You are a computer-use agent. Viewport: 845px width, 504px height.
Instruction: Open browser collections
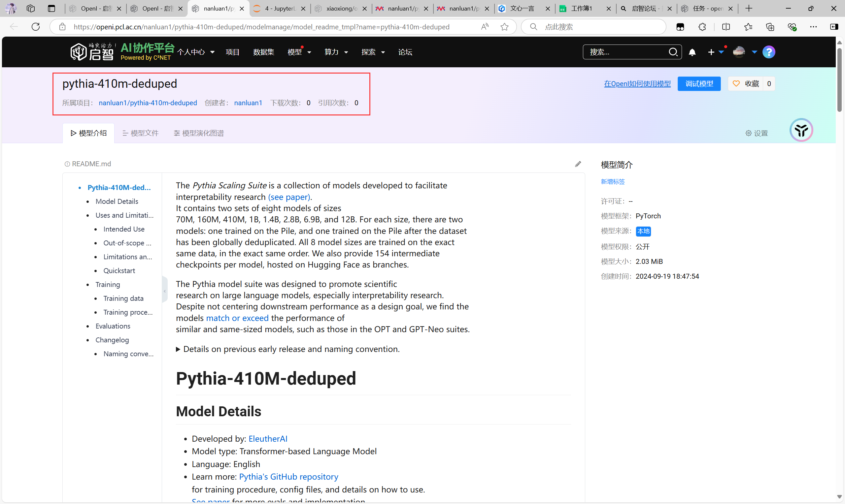[x=770, y=27]
